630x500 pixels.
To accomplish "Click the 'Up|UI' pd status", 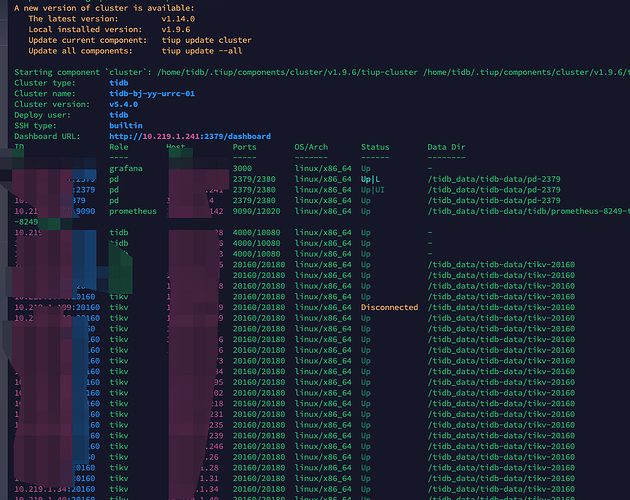I will point(375,190).
